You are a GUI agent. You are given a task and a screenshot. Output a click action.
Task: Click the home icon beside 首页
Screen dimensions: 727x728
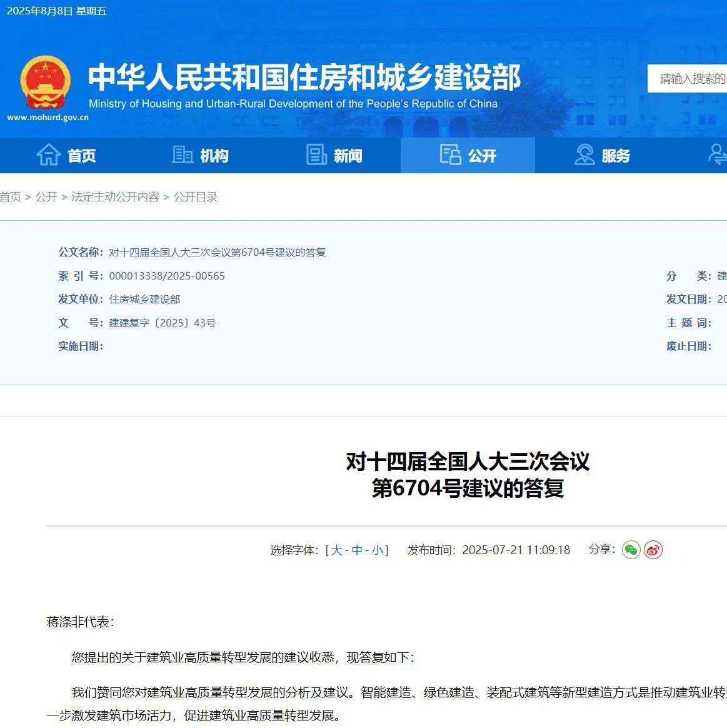point(48,155)
